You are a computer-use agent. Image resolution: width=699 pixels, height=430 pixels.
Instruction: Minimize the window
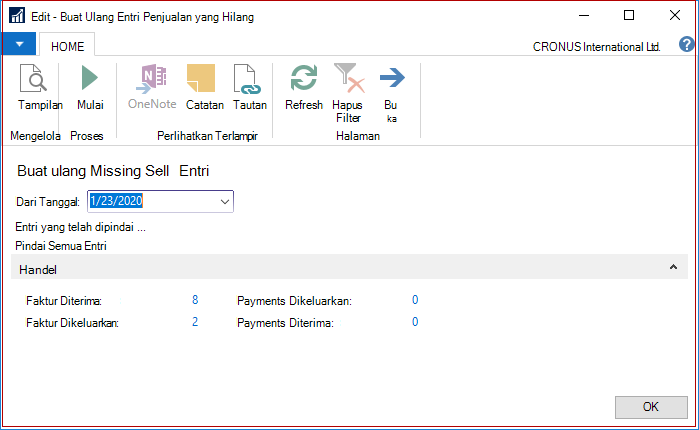pos(584,15)
